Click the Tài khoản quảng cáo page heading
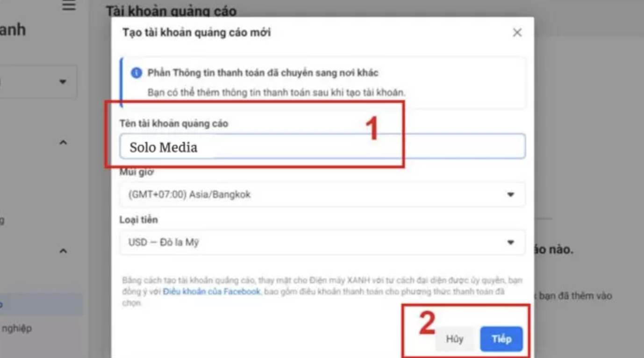This screenshot has height=358, width=644. tap(171, 11)
